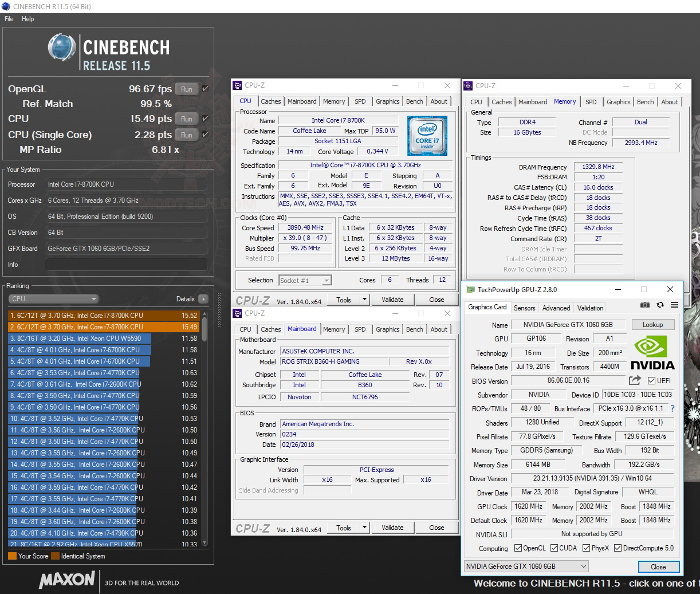Switch to the Sensors tab in GPU-Z
700x594 pixels.
pyautogui.click(x=524, y=308)
